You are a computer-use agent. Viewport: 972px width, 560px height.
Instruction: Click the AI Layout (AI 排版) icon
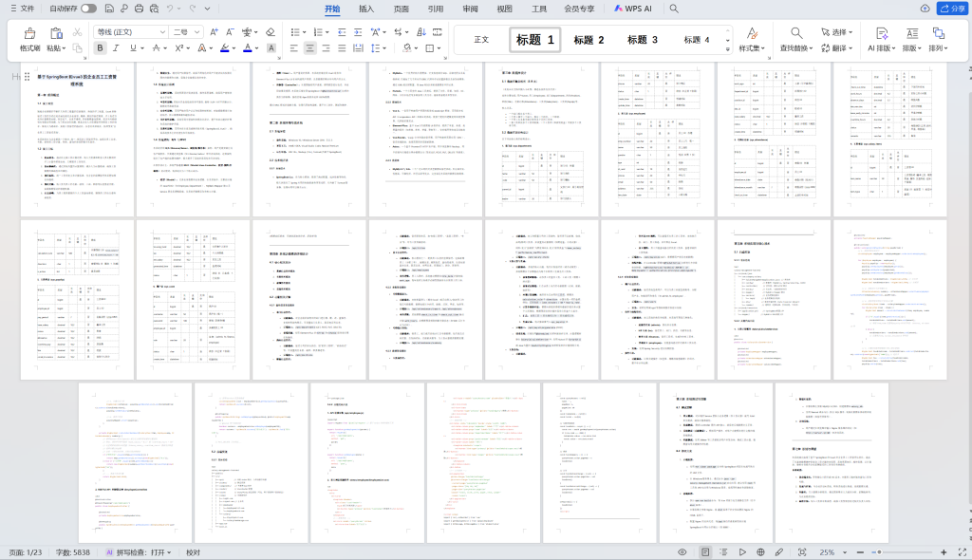(882, 33)
